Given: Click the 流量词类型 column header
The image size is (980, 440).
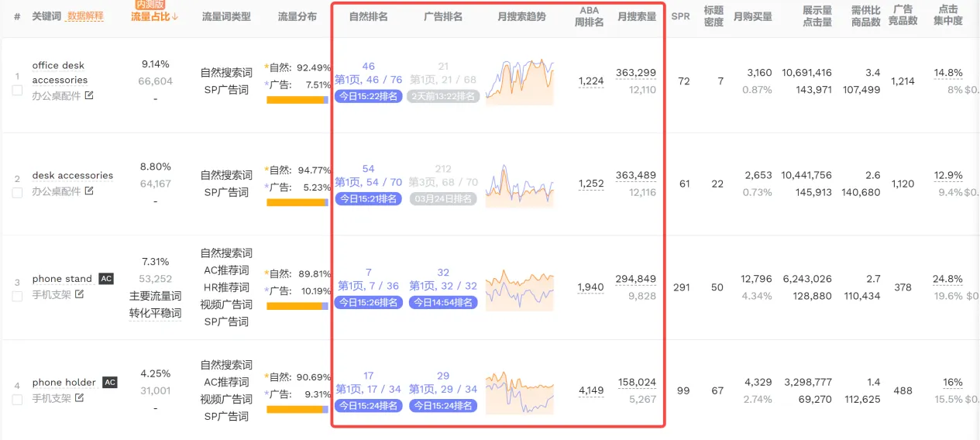Looking at the screenshot, I should tap(226, 16).
